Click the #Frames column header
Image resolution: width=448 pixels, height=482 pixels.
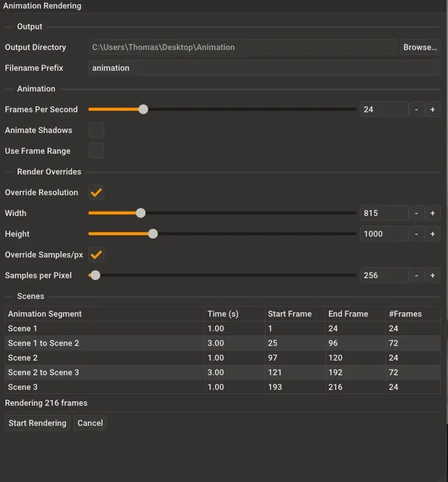point(413,314)
